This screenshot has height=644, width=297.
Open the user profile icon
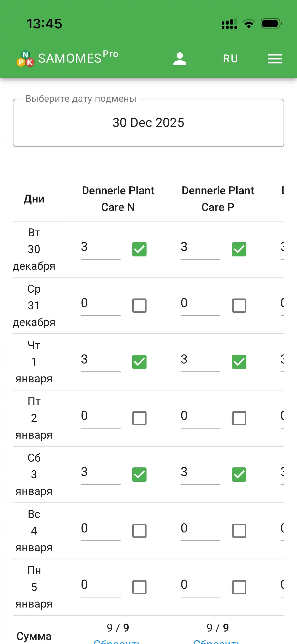click(180, 59)
